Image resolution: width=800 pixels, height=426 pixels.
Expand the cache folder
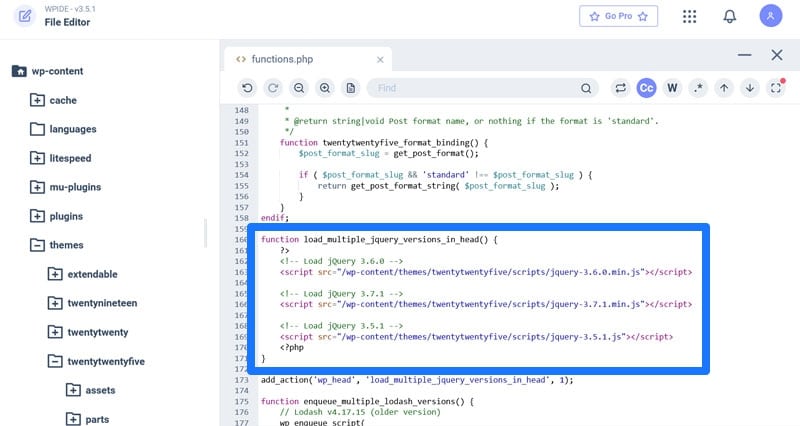click(x=37, y=100)
